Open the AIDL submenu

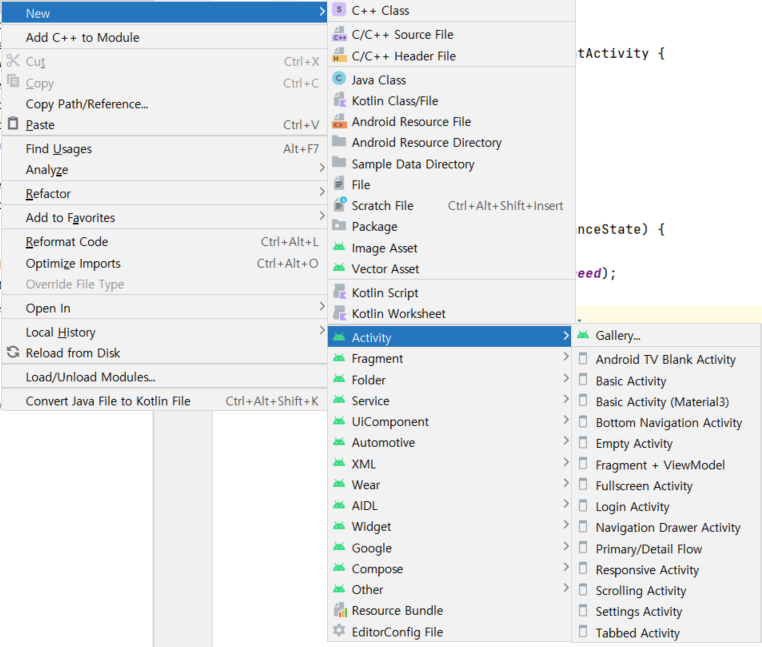pos(450,506)
